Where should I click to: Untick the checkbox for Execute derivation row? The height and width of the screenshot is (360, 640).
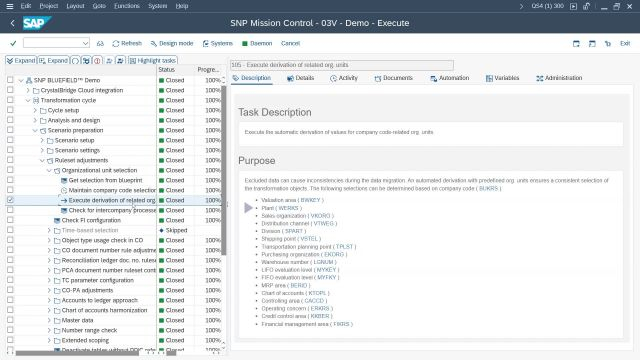coord(10,200)
